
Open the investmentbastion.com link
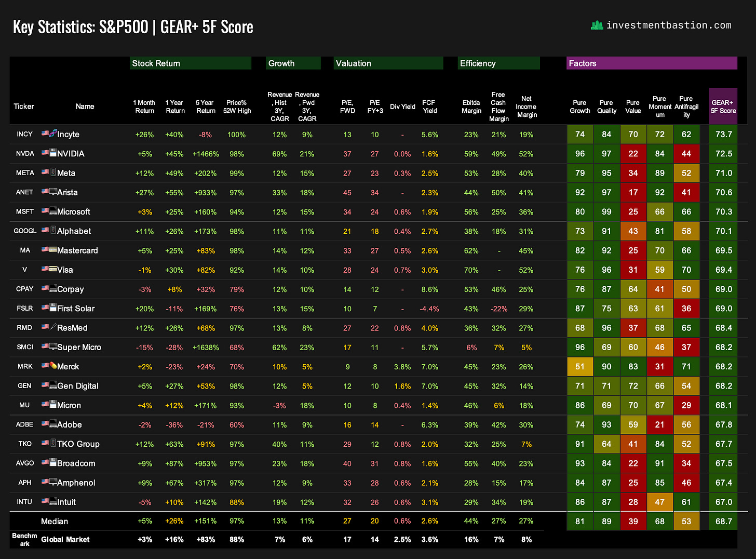[x=669, y=25]
